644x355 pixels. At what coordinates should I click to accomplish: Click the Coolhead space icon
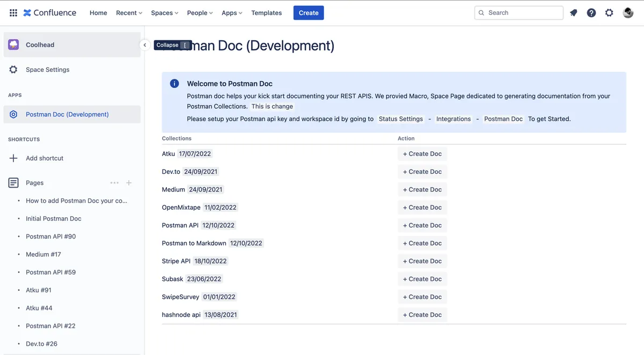pyautogui.click(x=13, y=45)
